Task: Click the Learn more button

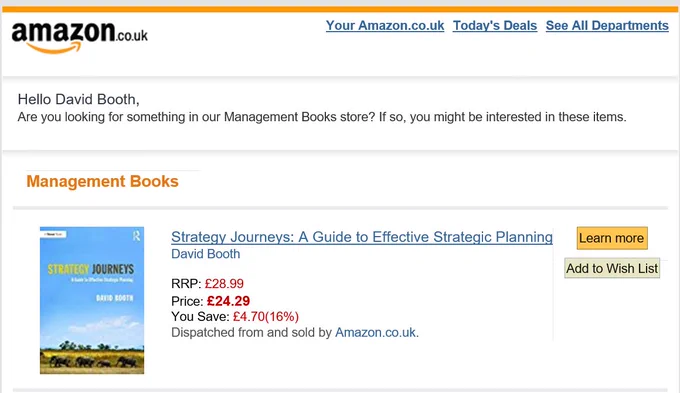Action: click(612, 238)
